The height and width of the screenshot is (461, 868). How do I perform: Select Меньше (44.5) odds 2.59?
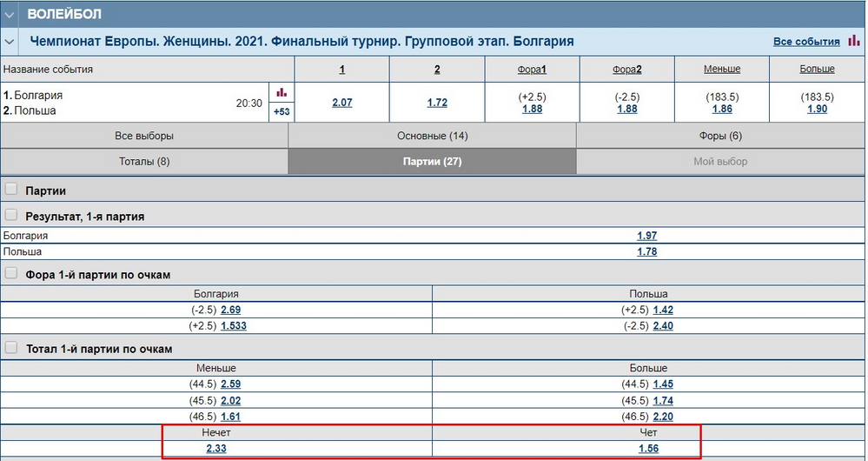click(231, 384)
